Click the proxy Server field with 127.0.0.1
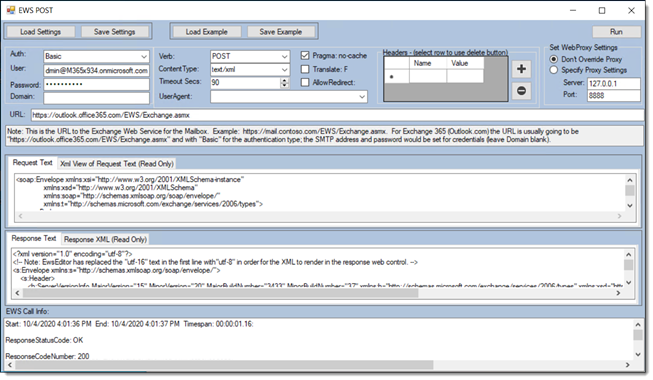 pos(614,83)
